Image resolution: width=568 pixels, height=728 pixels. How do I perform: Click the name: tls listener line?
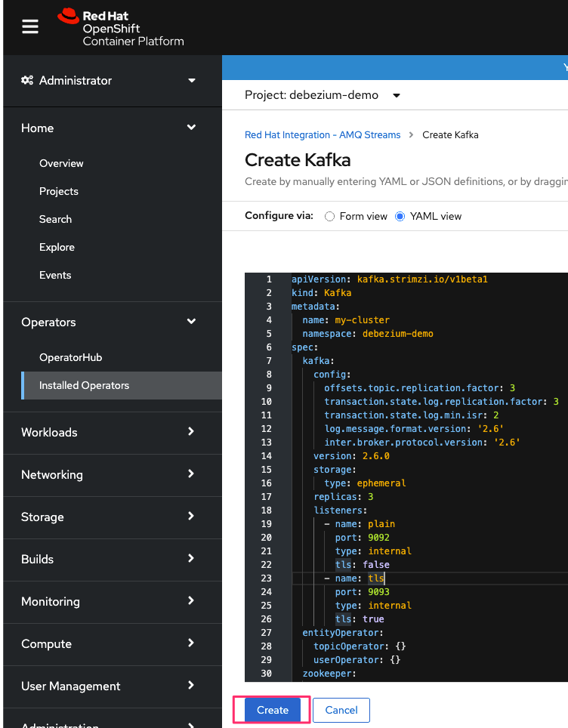coord(354,578)
